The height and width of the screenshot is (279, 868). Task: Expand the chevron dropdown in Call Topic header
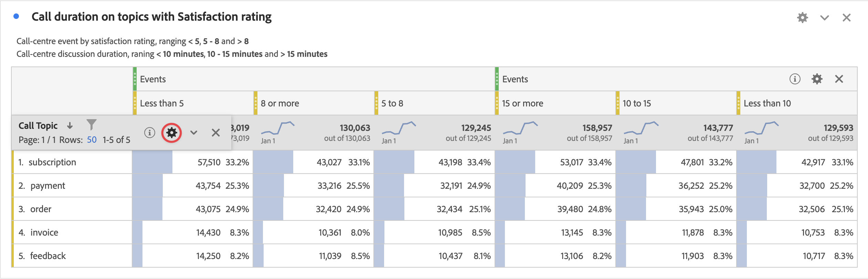194,133
